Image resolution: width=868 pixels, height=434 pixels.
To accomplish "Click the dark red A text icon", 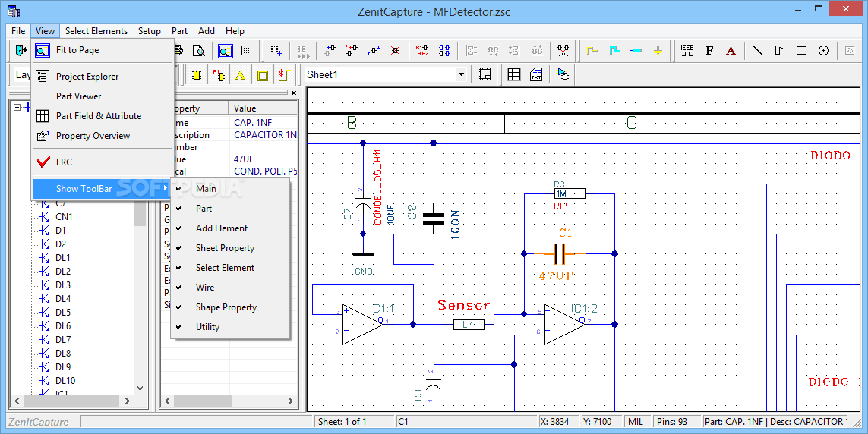I will pos(731,51).
